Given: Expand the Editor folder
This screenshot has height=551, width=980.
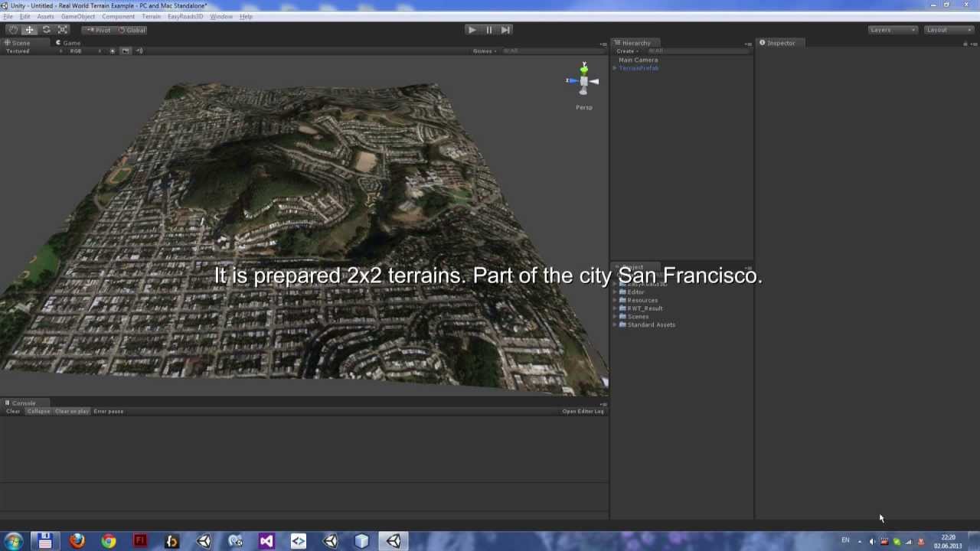Looking at the screenshot, I should [x=615, y=292].
